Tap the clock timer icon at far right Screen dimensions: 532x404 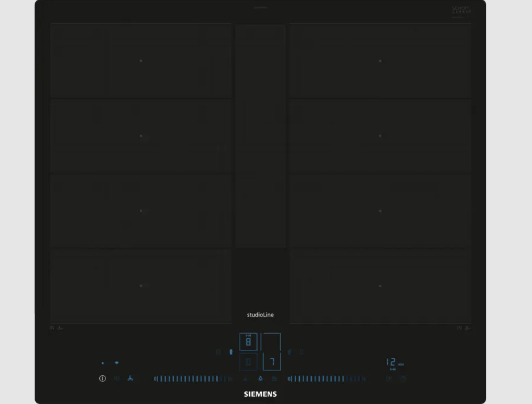(403, 379)
